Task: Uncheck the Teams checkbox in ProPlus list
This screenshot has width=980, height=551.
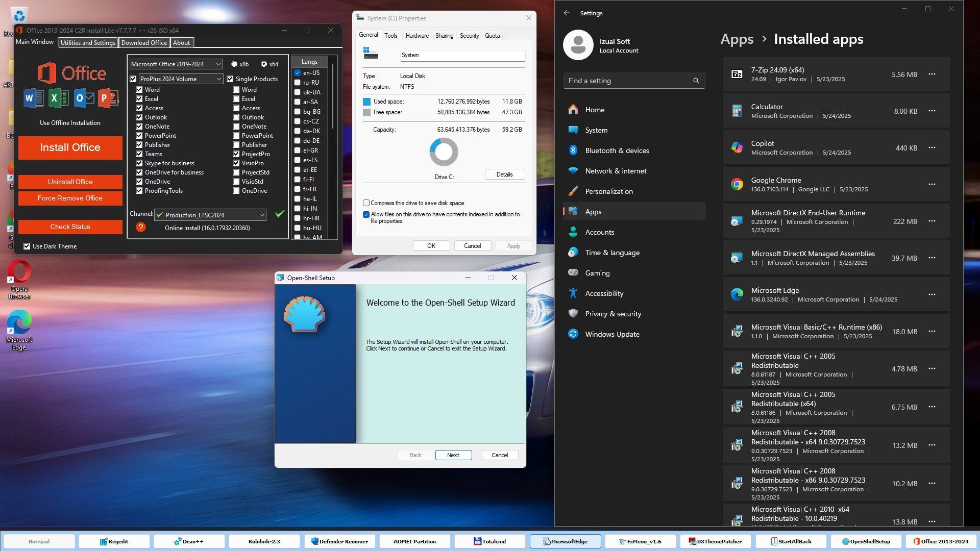Action: tap(139, 154)
